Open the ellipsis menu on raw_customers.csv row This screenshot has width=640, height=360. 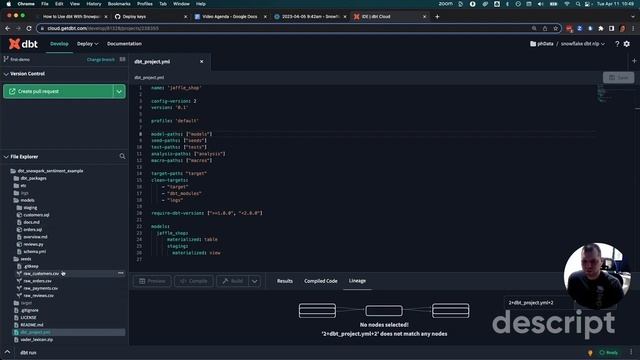point(120,273)
